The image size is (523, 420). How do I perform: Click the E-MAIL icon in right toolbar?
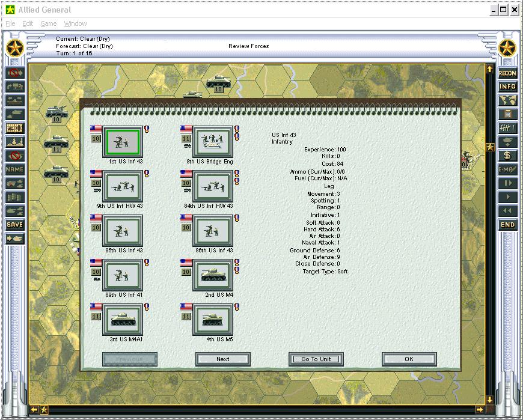click(x=507, y=169)
